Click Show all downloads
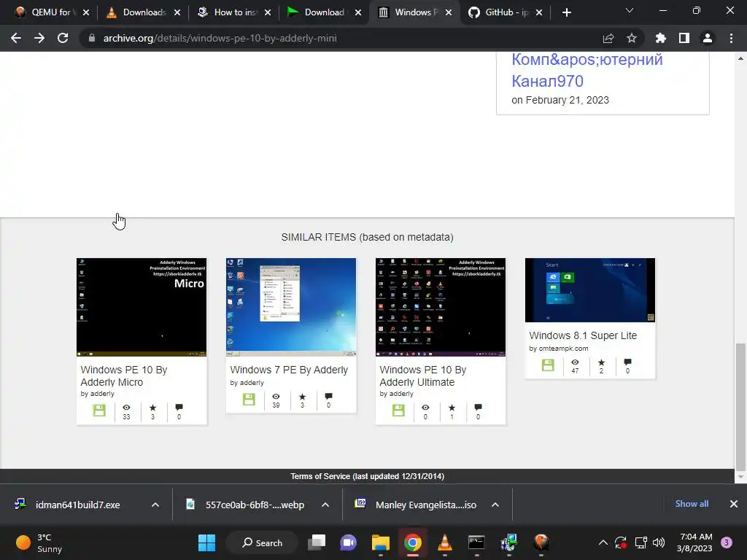Screen dimensions: 747x560 click(692, 504)
